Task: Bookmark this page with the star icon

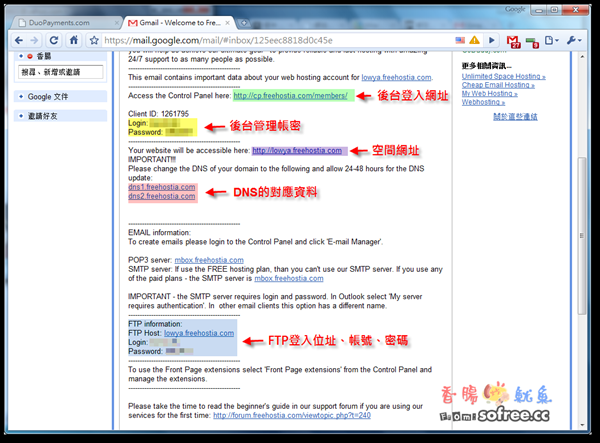Action: tap(94, 40)
